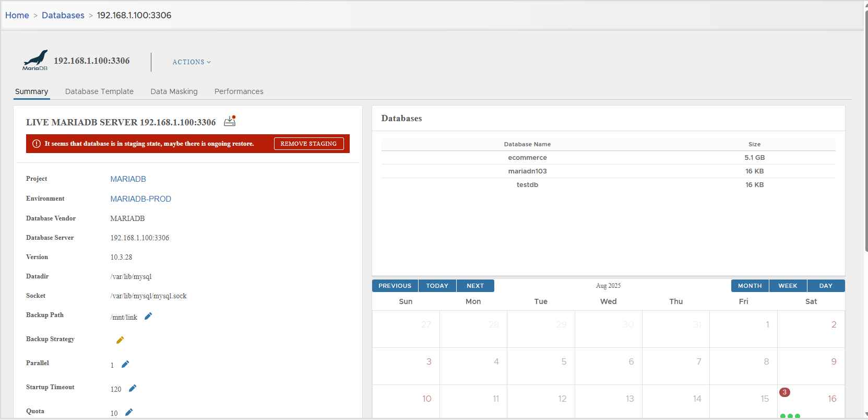Go to the Performances tab
The image size is (868, 420).
point(239,91)
